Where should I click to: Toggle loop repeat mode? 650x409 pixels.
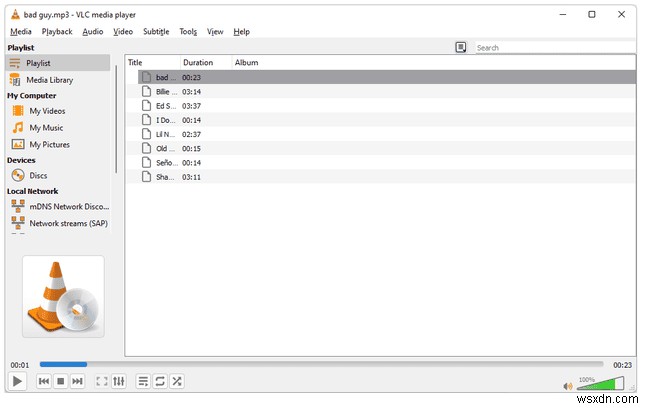point(160,381)
